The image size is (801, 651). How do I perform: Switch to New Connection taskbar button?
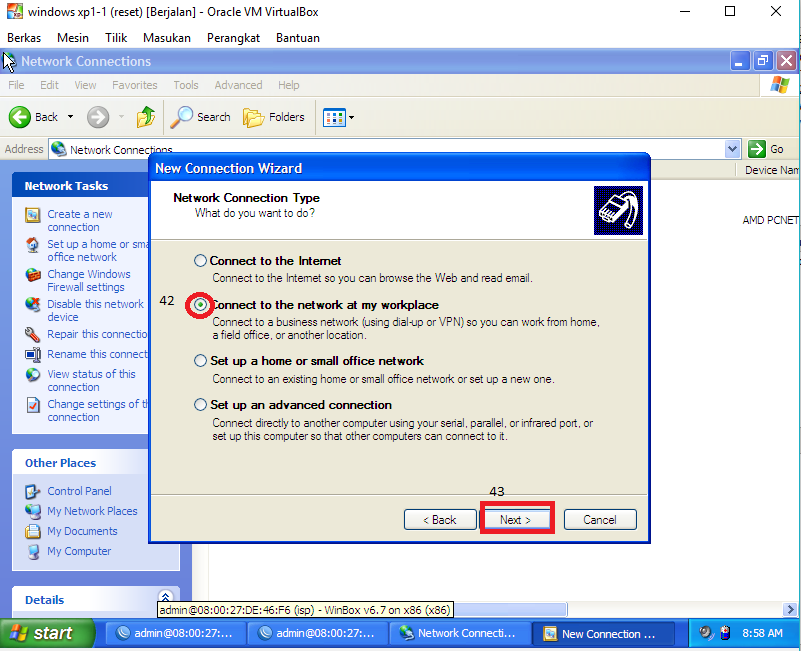coord(603,634)
